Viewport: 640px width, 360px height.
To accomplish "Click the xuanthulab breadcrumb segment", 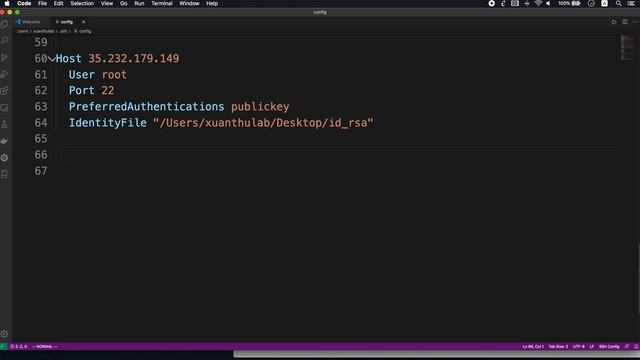I will coord(43,31).
